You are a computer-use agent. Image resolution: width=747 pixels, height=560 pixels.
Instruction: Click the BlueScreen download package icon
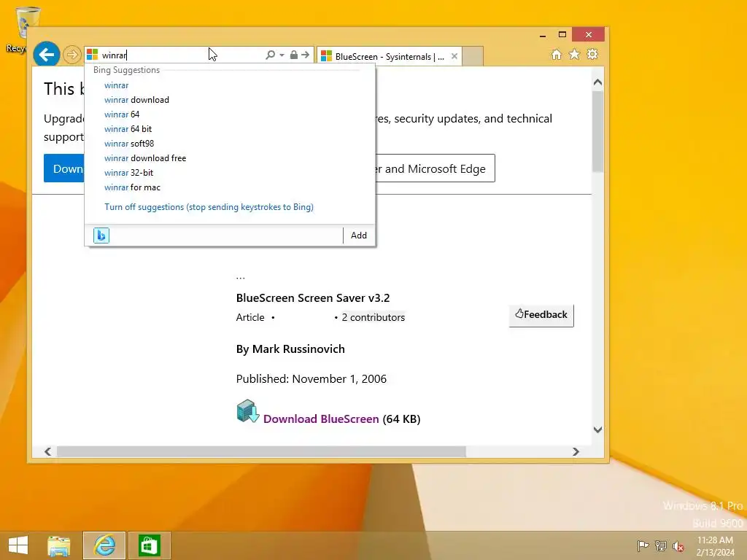click(248, 411)
